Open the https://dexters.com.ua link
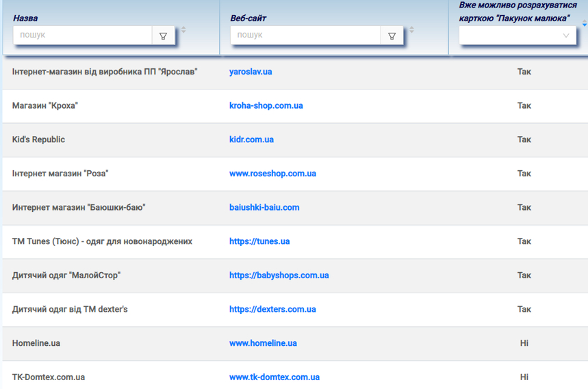 (272, 309)
